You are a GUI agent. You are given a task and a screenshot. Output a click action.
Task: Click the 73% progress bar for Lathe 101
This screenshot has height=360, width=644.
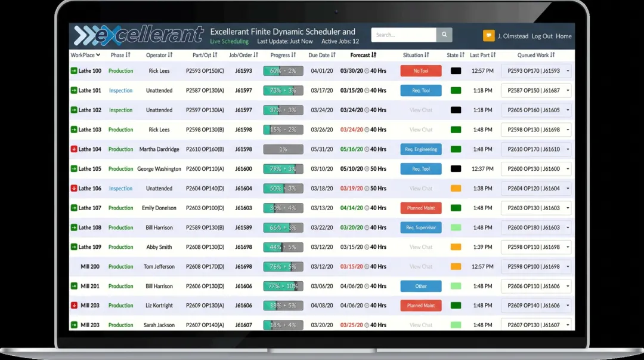(283, 91)
